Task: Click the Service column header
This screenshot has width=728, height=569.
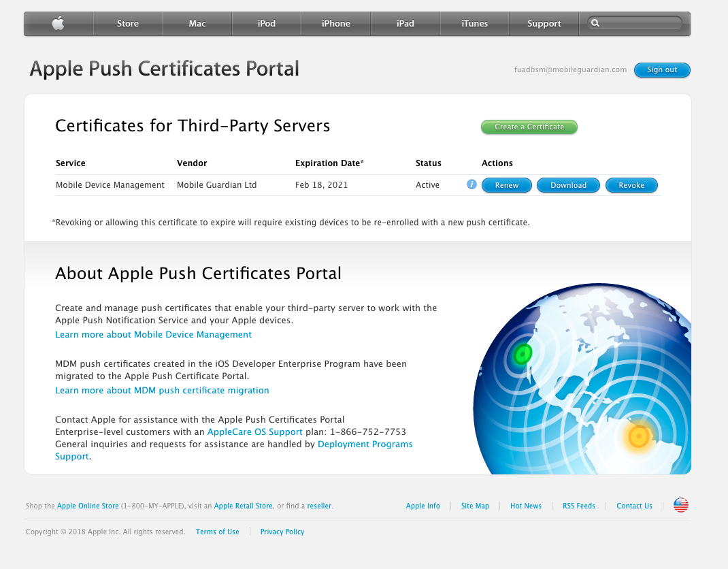Action: point(71,163)
